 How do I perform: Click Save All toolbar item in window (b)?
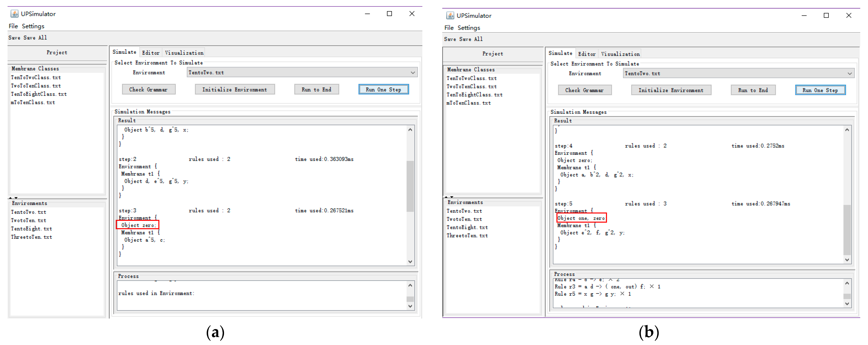(x=471, y=39)
